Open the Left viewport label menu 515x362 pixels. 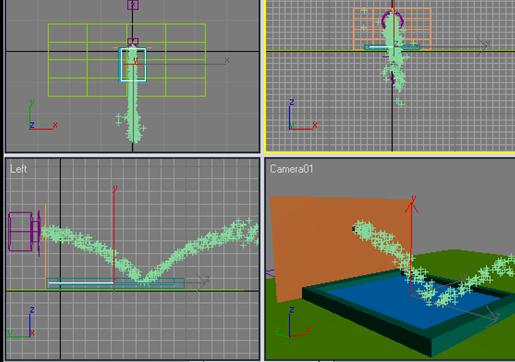(18, 169)
